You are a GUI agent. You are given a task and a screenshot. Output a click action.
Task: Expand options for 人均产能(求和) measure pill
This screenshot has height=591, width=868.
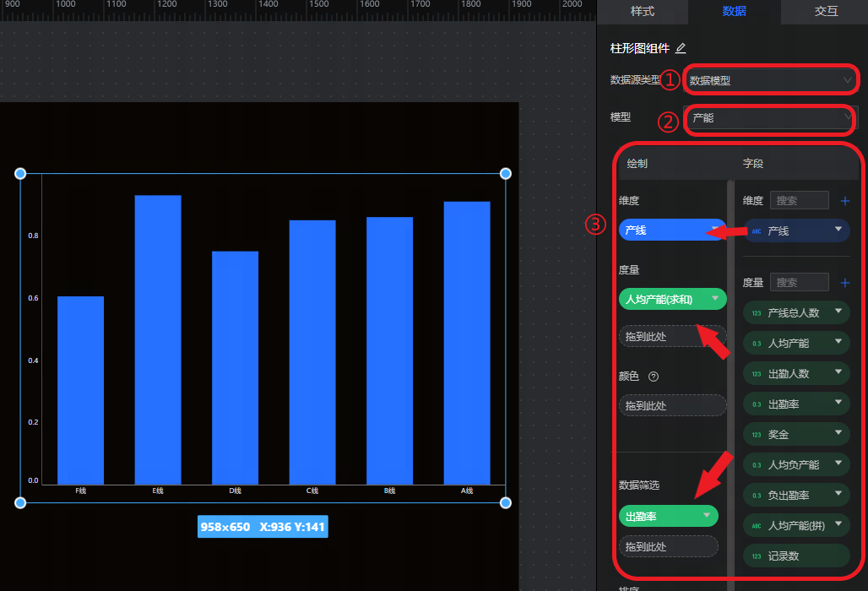click(x=715, y=298)
